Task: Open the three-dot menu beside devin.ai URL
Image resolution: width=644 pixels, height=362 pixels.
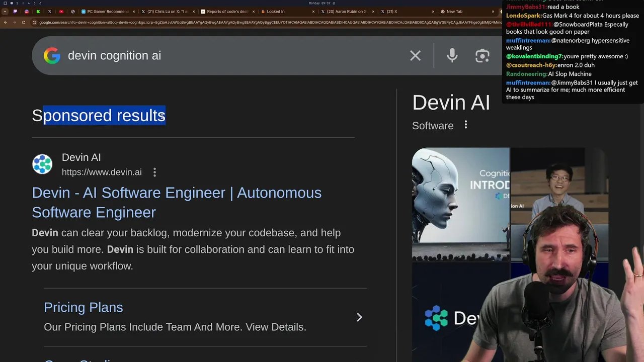Action: [154, 172]
